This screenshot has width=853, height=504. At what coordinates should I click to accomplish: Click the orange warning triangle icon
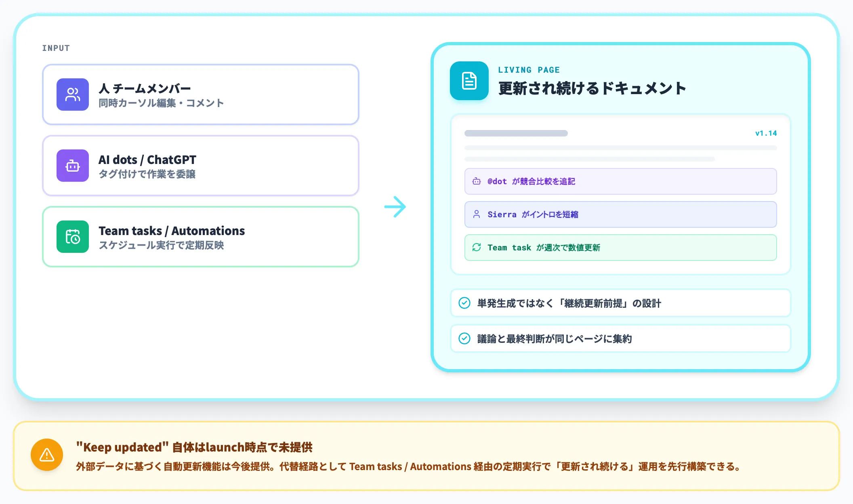(x=47, y=455)
